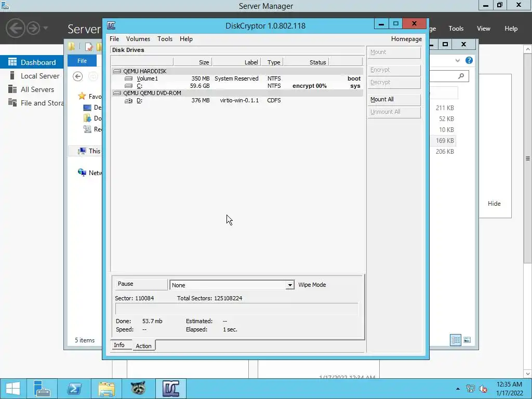Open Server Manager Tools menu
The image size is (532, 399).
click(456, 29)
